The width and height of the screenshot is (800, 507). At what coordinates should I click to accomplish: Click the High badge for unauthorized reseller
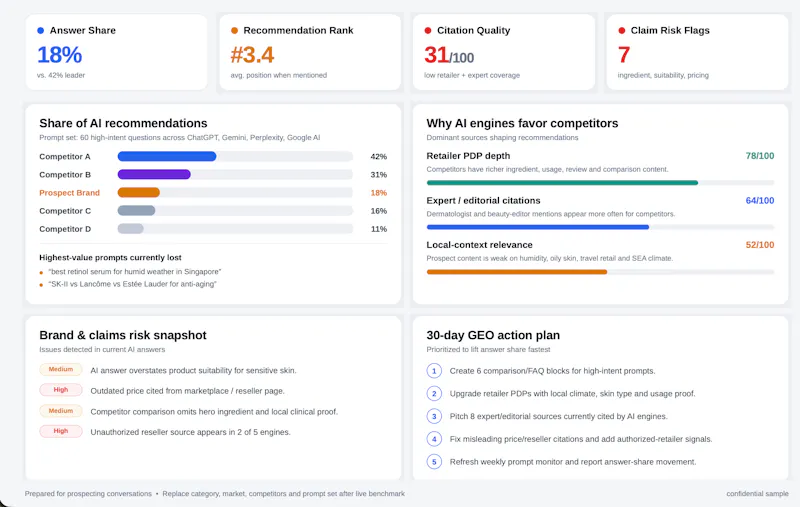coord(61,431)
